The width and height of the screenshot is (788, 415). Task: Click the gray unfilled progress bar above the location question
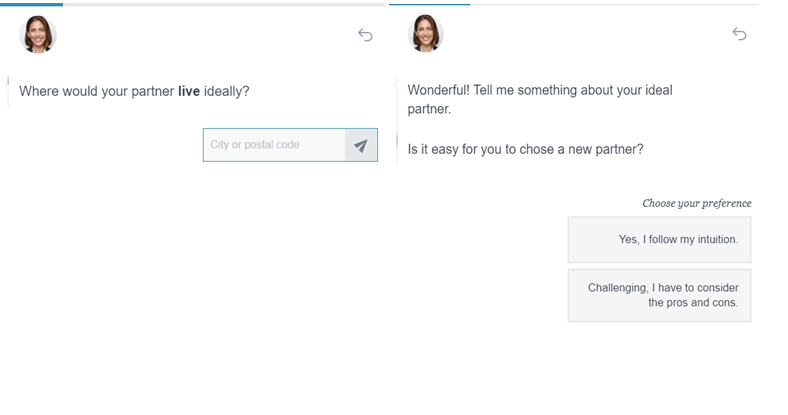(220, 4)
